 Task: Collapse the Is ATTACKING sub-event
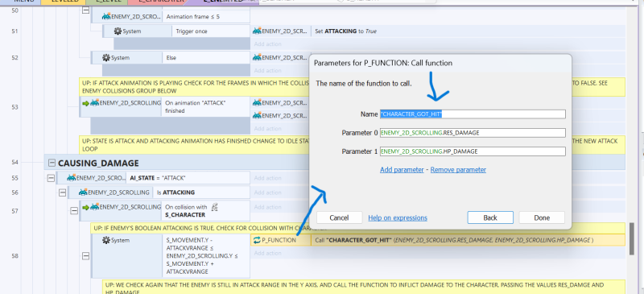(63, 193)
